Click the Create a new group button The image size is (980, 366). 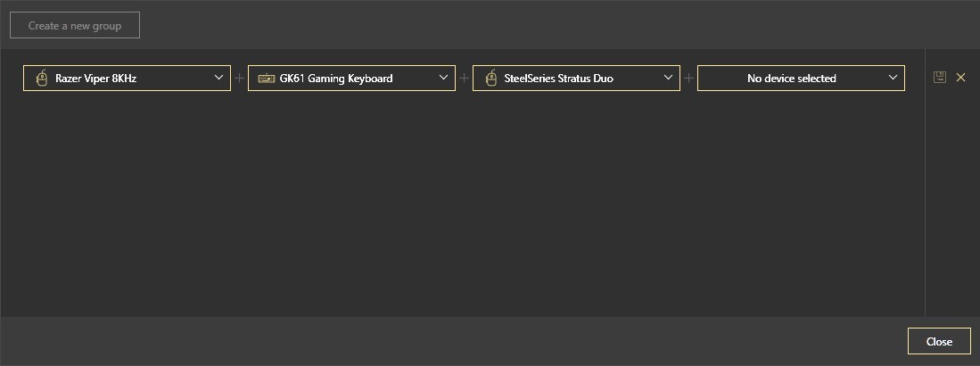[74, 26]
